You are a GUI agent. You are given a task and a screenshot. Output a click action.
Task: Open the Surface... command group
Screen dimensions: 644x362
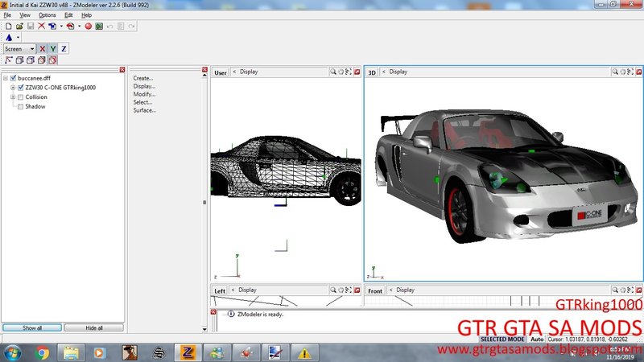tap(145, 110)
